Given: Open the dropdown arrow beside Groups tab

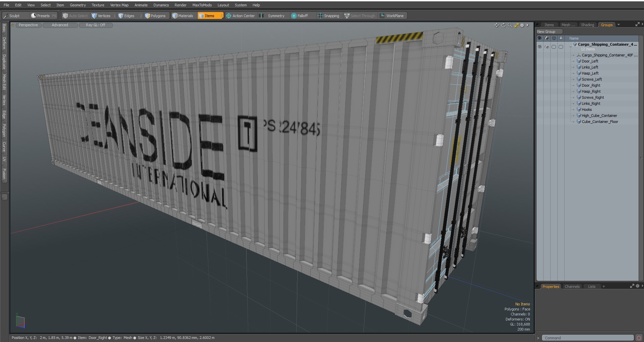Looking at the screenshot, I should [x=618, y=25].
